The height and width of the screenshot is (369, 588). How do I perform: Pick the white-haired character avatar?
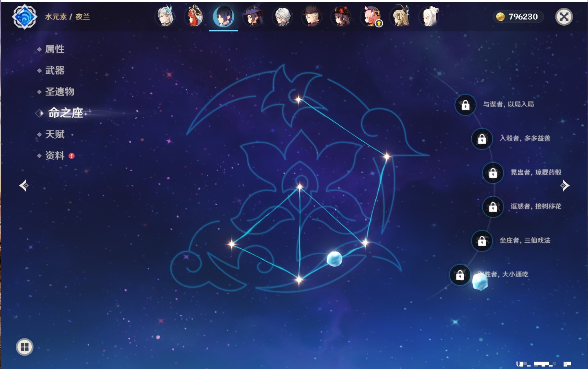(430, 16)
